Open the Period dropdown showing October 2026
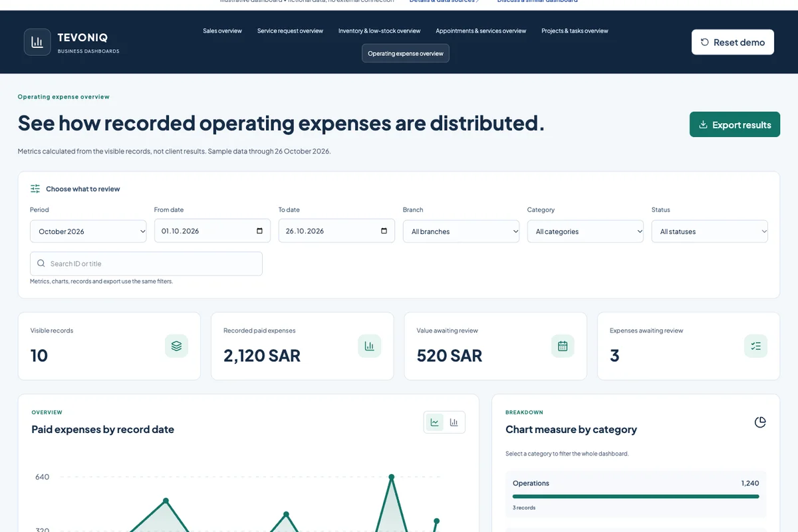This screenshot has width=798, height=532. point(88,231)
